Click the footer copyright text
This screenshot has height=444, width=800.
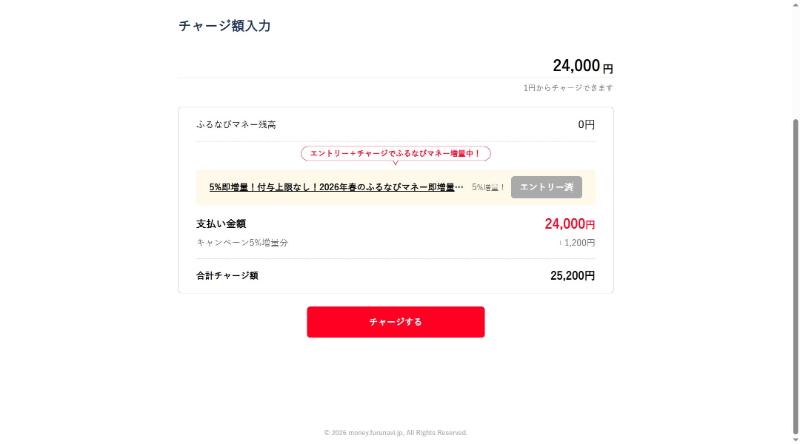(x=395, y=433)
